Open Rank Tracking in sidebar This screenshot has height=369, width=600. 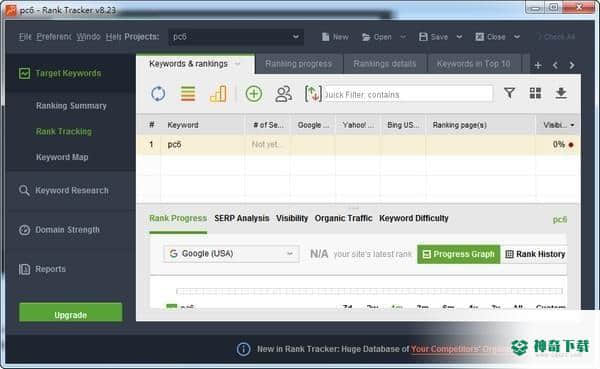pos(64,132)
